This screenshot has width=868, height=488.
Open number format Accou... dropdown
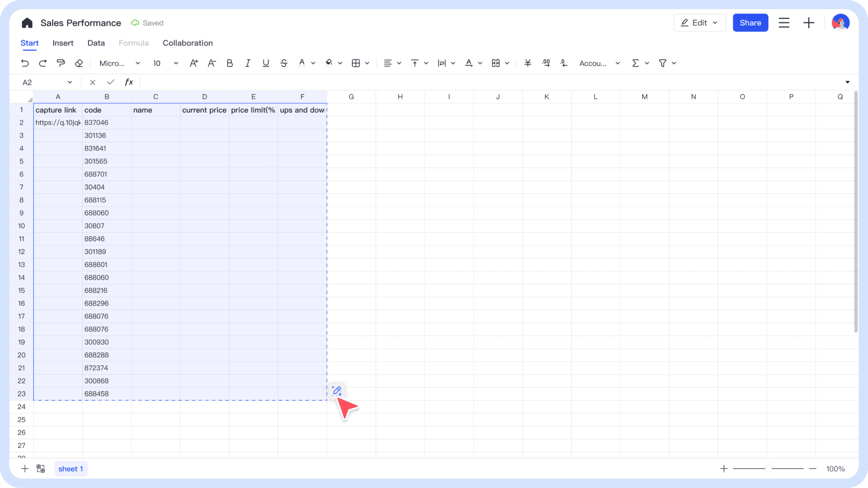(x=599, y=63)
